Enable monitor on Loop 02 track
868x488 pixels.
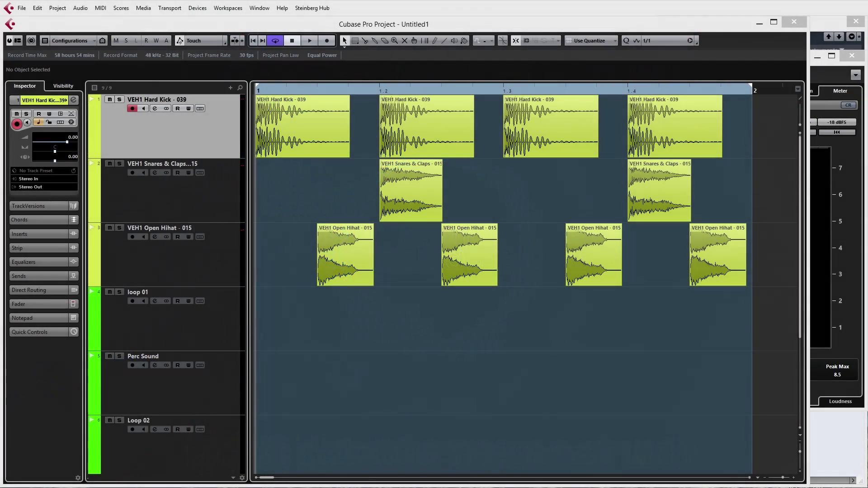[143, 429]
